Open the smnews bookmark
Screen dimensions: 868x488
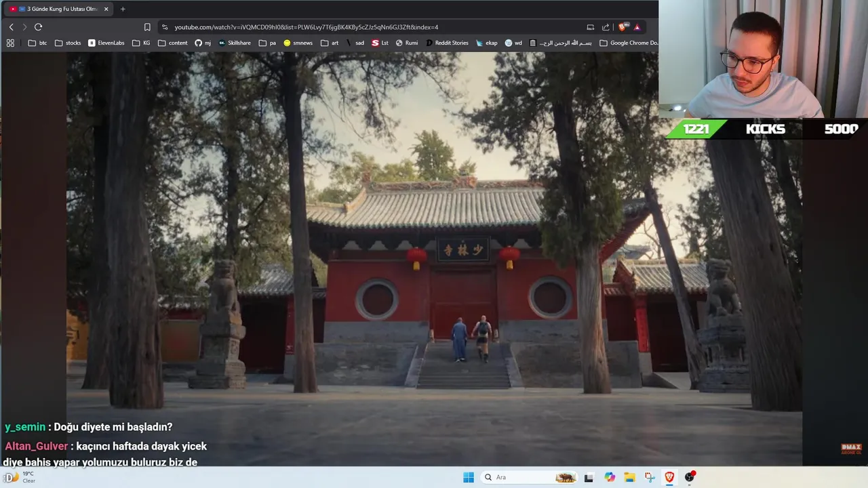click(x=298, y=43)
